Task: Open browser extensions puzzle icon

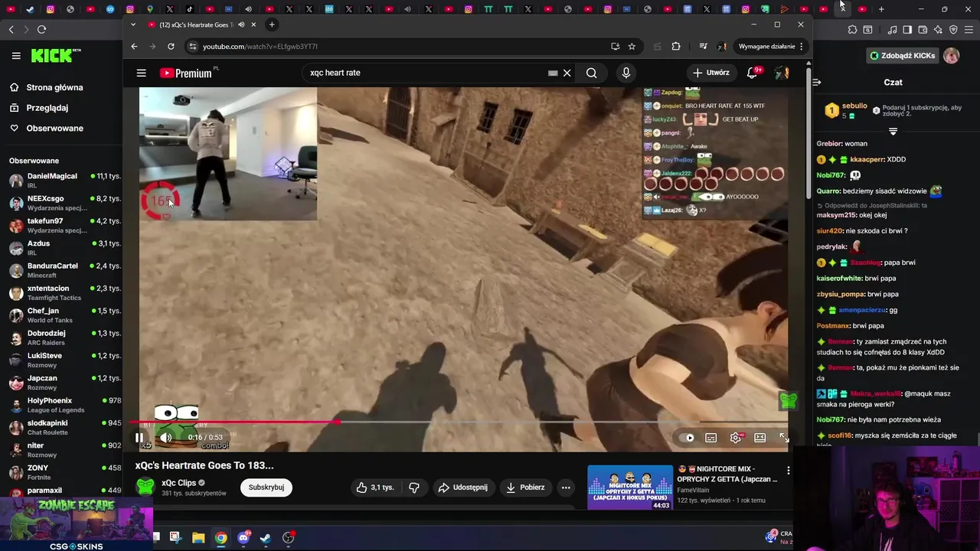Action: (x=676, y=47)
